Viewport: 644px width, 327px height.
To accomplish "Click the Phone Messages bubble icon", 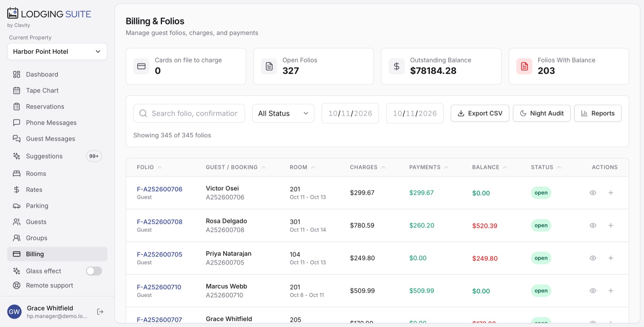I will pos(17,123).
